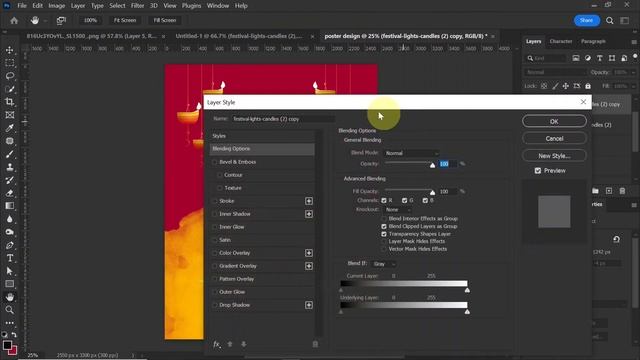Click the layer Name input field
Image resolution: width=640 pixels, height=360 pixels.
click(x=283, y=119)
